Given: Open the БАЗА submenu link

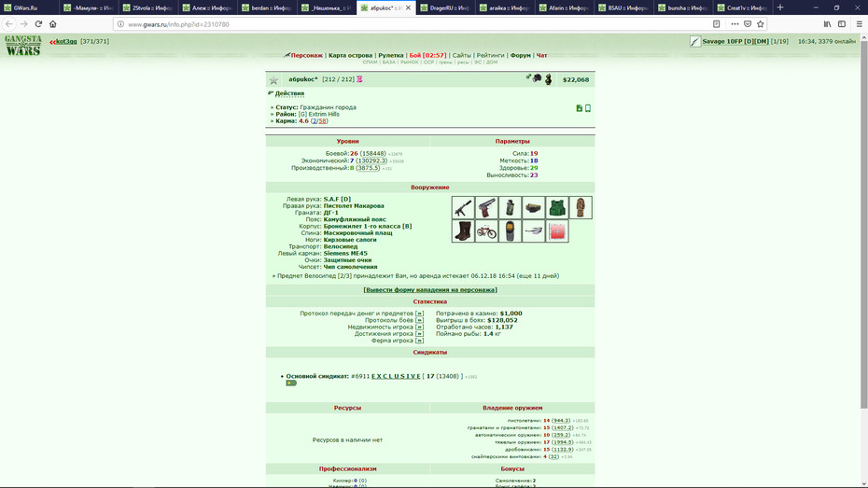Looking at the screenshot, I should tap(388, 63).
